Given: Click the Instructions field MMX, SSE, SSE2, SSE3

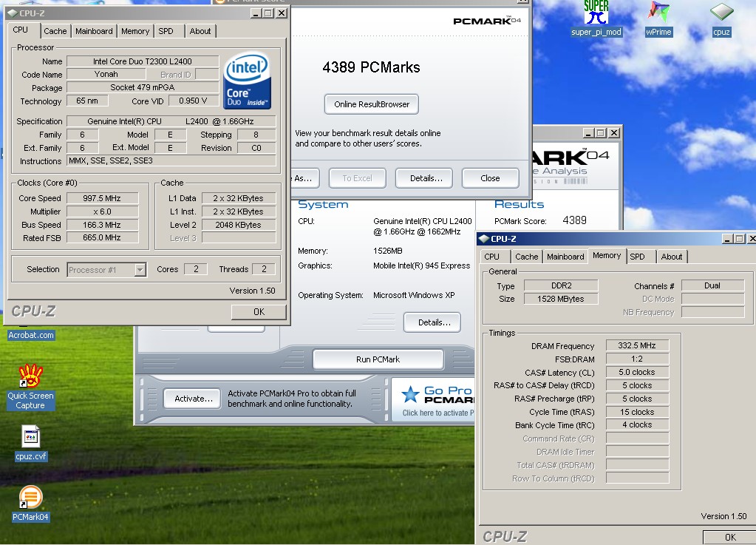Looking at the screenshot, I should click(x=171, y=160).
